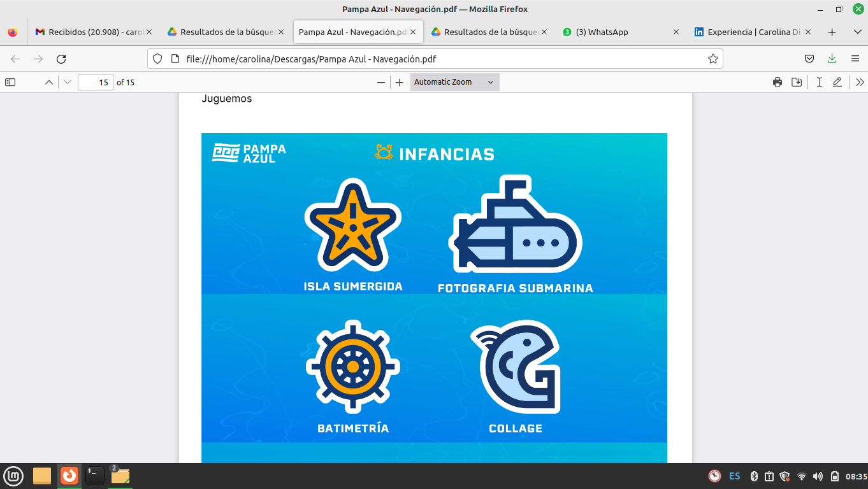Screen dimensions: 868x489
Task: Click the FOTOGRAFIA SUBMARINA label
Action: [x=516, y=288]
